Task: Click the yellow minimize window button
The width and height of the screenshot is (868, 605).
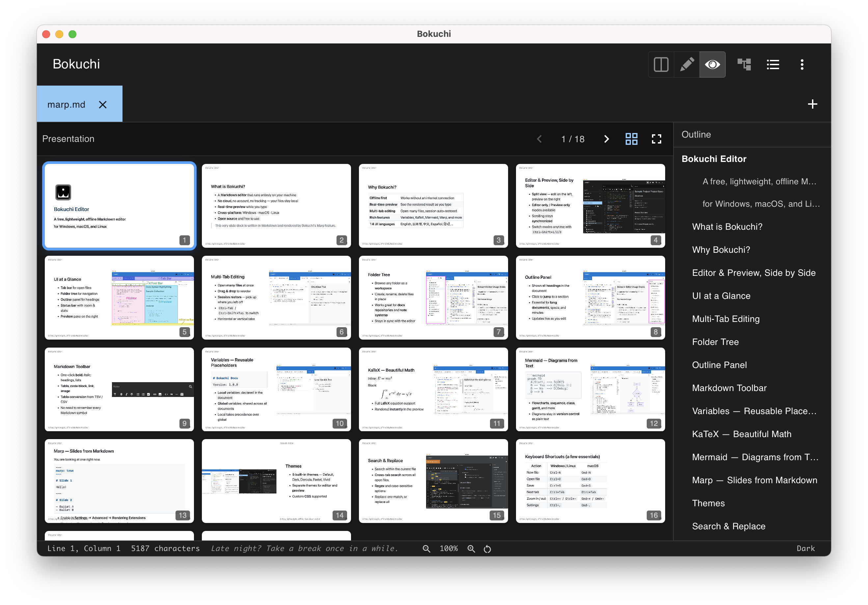Action: [59, 34]
